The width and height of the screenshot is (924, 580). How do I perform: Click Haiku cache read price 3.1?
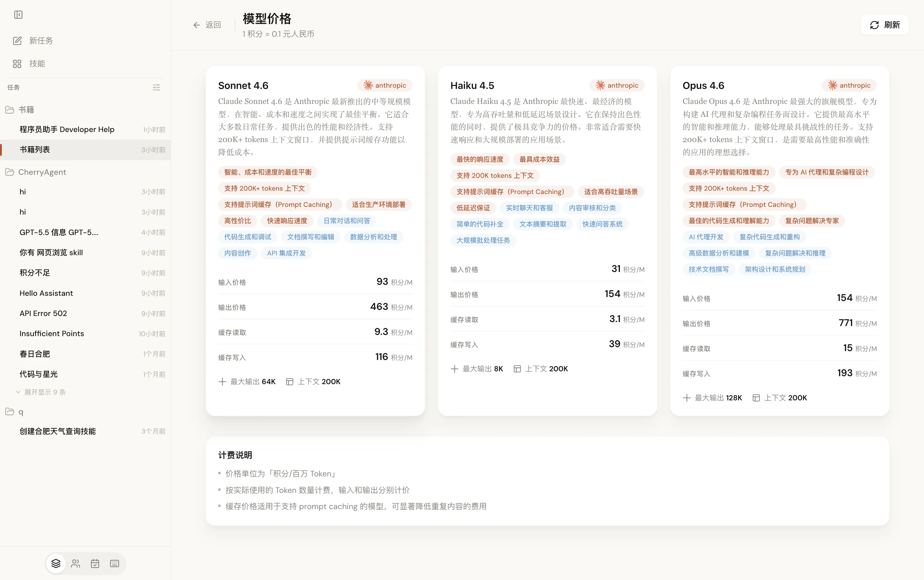click(615, 319)
